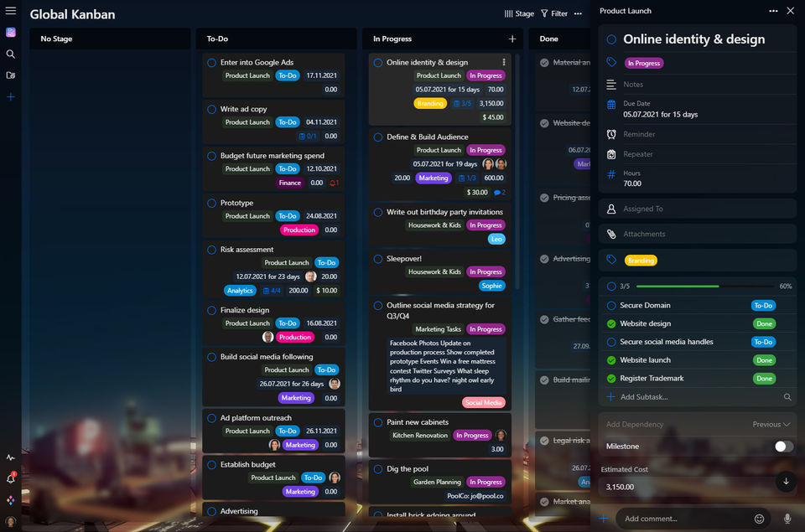Uncheck Website launch subtask
This screenshot has width=805, height=532.
coord(611,360)
